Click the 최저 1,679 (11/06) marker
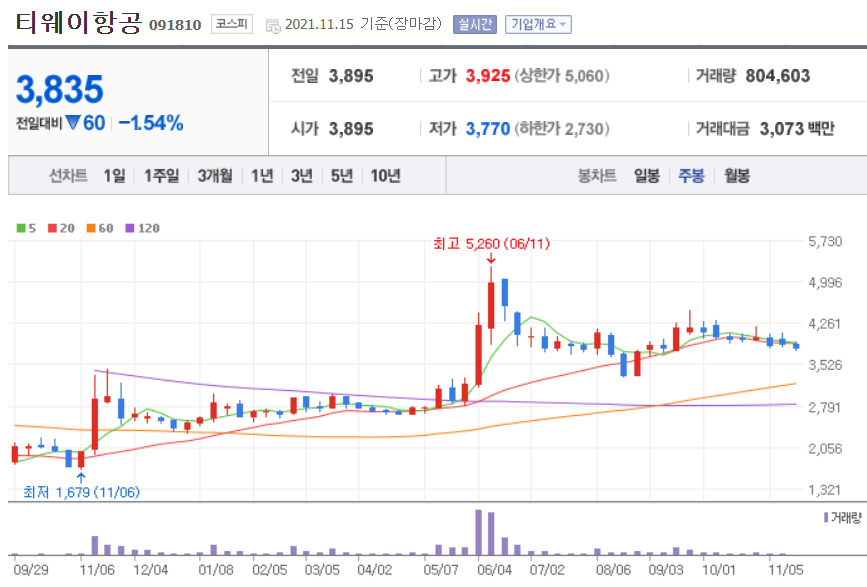The width and height of the screenshot is (867, 587). [x=81, y=492]
